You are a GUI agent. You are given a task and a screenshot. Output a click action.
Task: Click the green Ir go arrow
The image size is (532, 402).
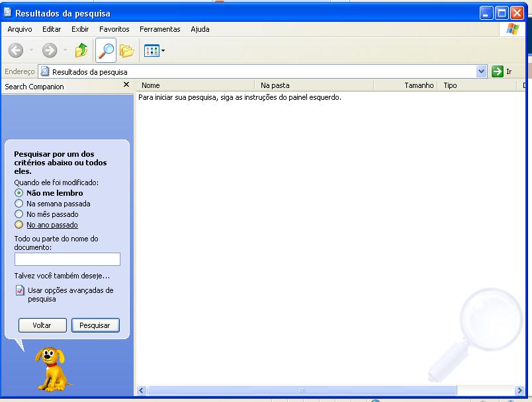click(x=498, y=71)
